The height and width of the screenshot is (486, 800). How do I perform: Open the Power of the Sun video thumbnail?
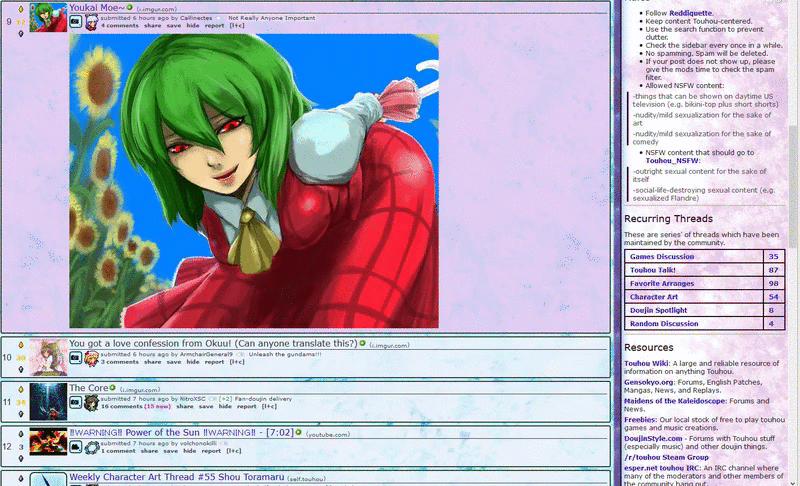[x=48, y=442]
